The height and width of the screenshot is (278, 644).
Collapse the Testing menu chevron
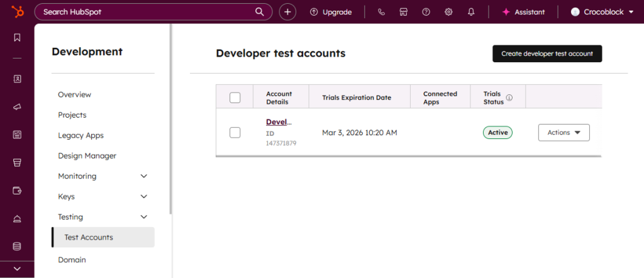144,217
